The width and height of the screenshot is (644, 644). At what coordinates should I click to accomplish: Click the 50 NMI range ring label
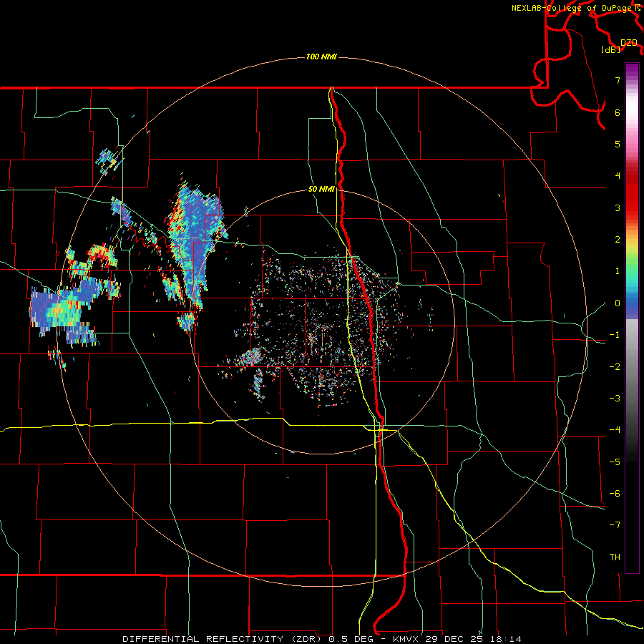click(321, 189)
